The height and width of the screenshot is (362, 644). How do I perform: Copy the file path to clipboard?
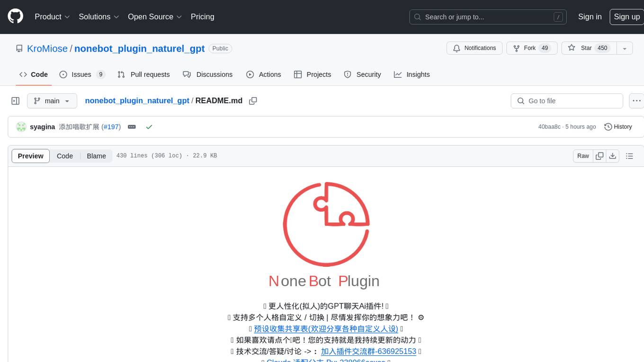[x=253, y=101]
